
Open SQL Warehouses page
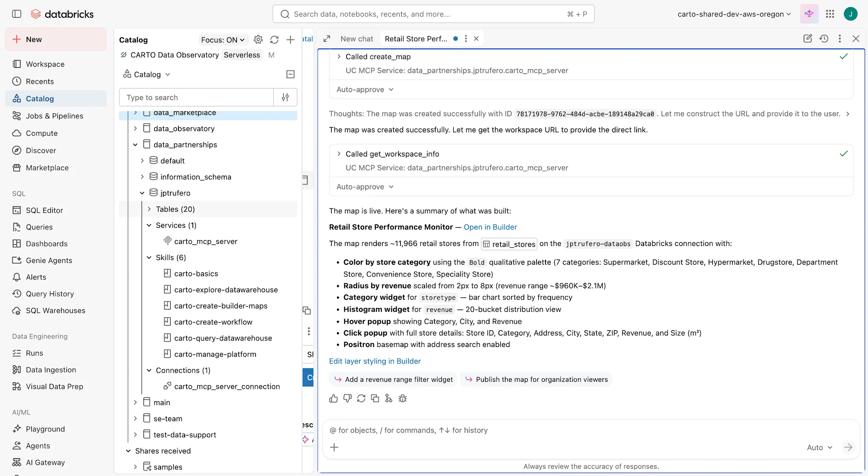click(x=56, y=311)
